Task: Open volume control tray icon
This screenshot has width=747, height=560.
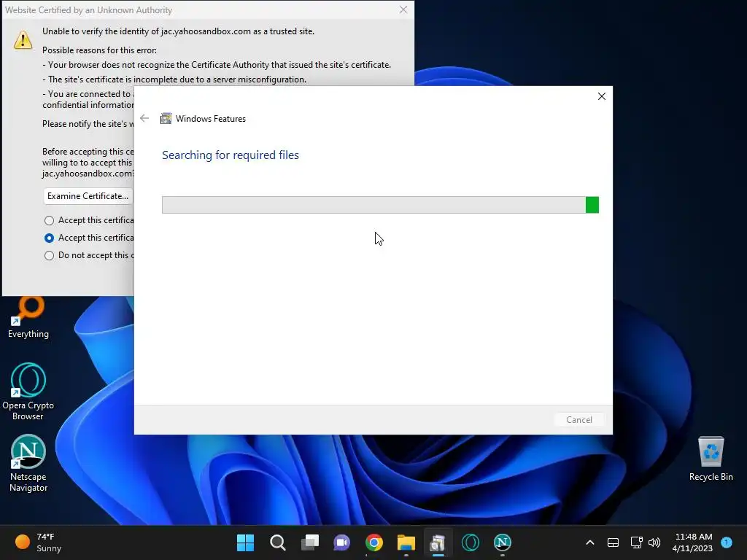Action: pyautogui.click(x=654, y=542)
